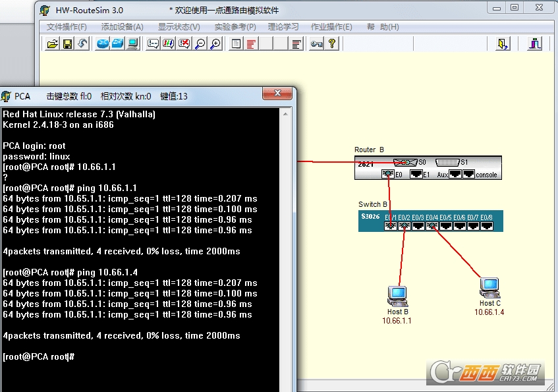Open the 作业操作(E) menu
The height and width of the screenshot is (392, 558).
pos(331,27)
